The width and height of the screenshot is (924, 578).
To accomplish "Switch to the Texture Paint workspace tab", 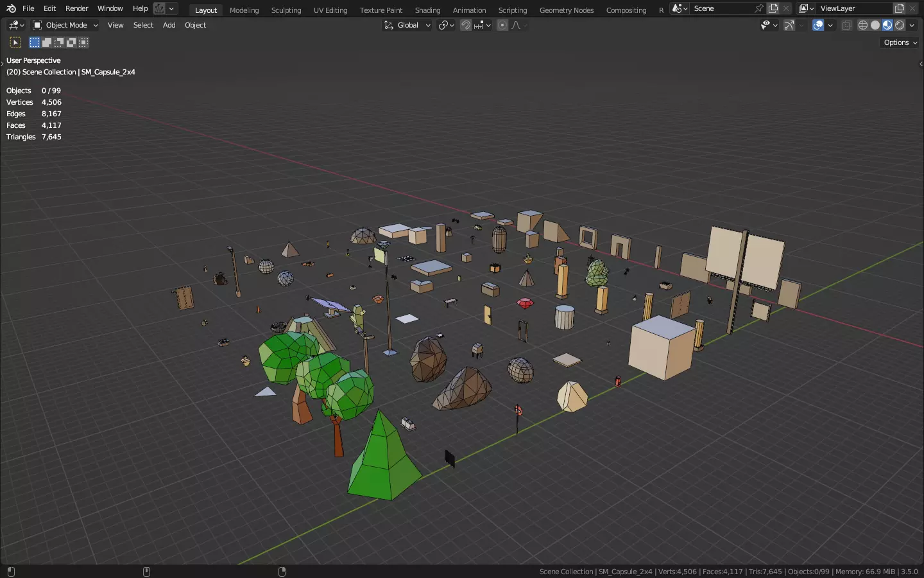I will tap(381, 10).
